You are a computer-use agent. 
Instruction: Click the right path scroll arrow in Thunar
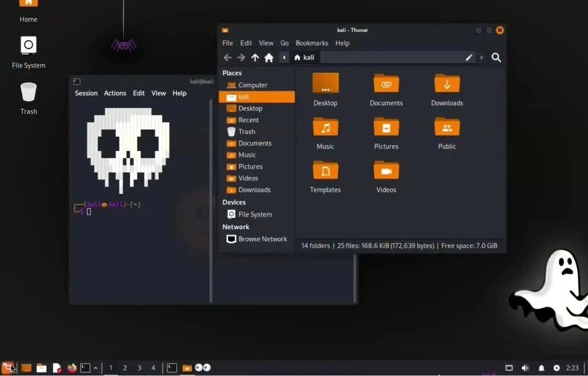(481, 57)
